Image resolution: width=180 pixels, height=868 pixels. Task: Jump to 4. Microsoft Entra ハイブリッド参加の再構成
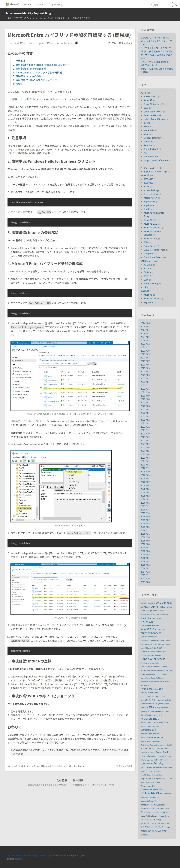pos(37,72)
